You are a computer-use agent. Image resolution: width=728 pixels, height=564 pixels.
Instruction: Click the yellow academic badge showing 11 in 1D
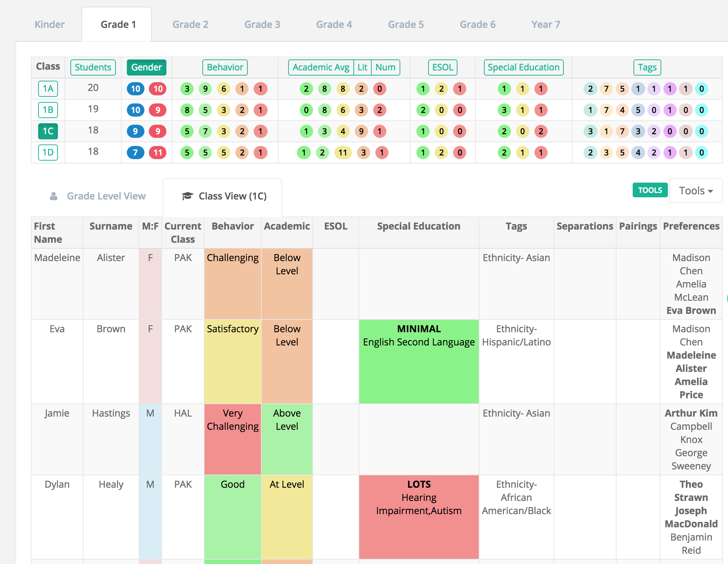click(x=343, y=153)
